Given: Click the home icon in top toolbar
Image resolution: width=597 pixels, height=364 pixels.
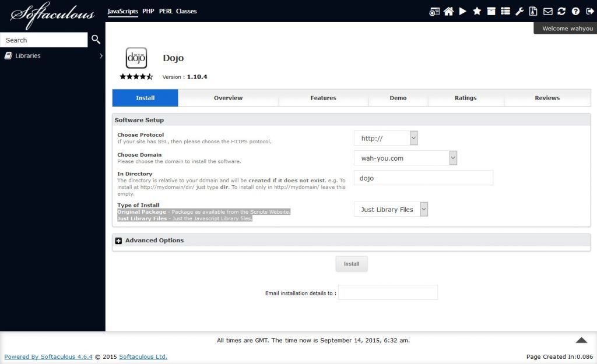Looking at the screenshot, I should (x=448, y=11).
